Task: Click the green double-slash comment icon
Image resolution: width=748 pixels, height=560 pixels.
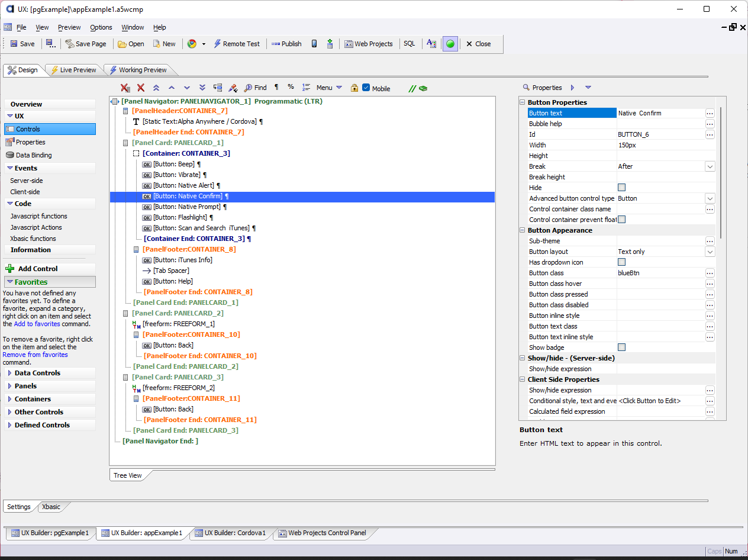Action: (x=412, y=88)
